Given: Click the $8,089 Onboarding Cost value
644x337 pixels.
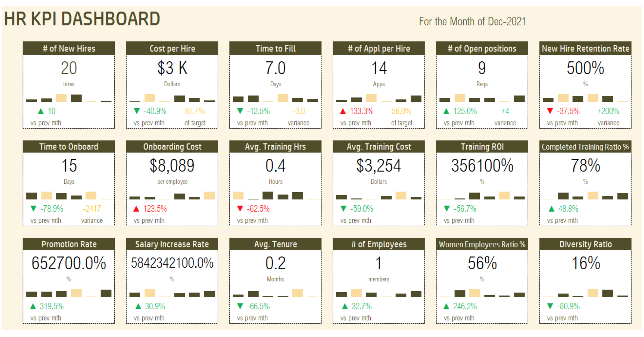Looking at the screenshot, I should 172,166.
